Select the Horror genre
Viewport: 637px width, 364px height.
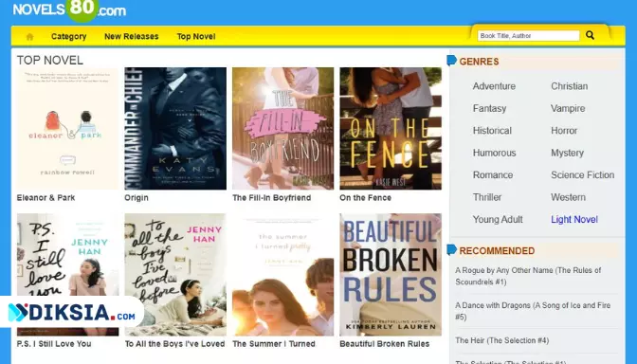pos(564,131)
